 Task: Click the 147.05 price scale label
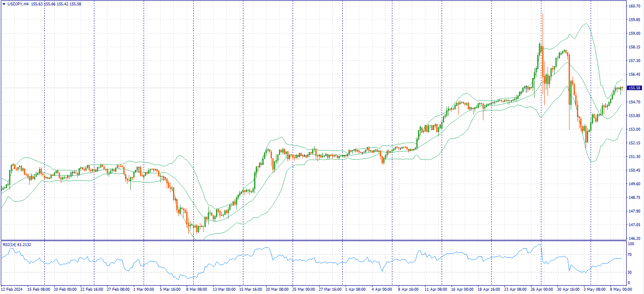[x=634, y=225]
